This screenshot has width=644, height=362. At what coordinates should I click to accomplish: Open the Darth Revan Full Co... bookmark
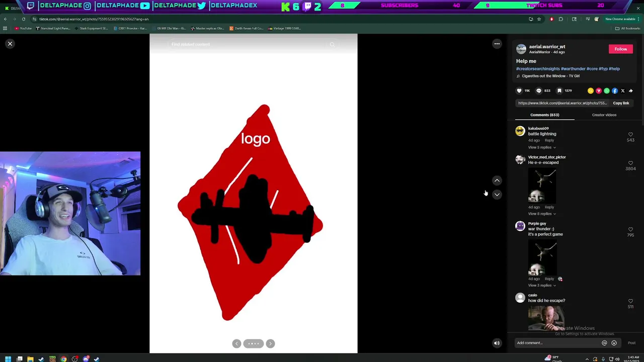coord(247,28)
